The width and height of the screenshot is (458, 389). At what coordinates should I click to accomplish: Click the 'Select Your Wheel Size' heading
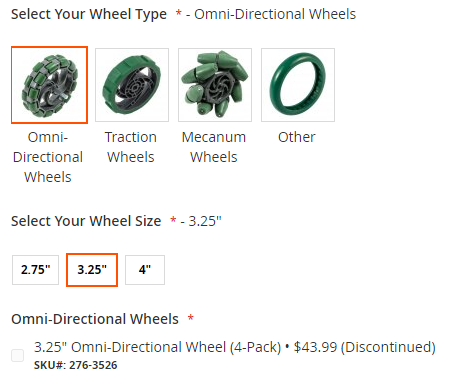click(x=86, y=221)
